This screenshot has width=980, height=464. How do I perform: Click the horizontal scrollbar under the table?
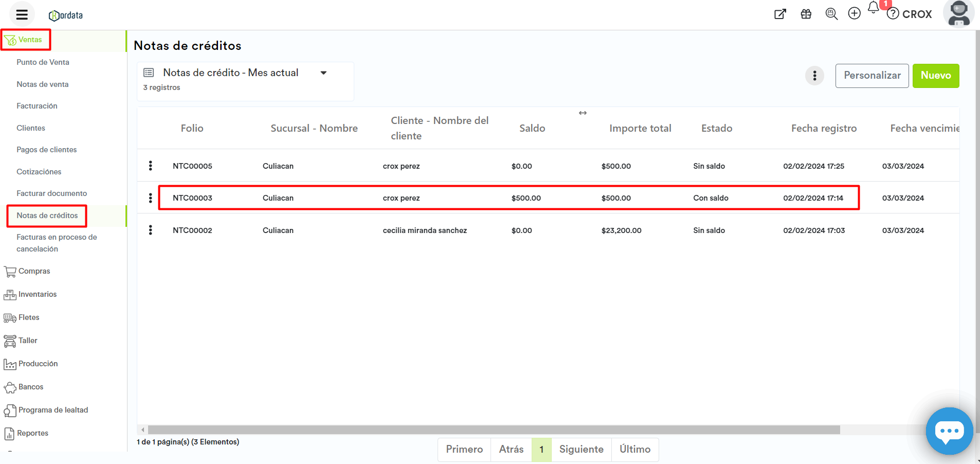pyautogui.click(x=494, y=430)
